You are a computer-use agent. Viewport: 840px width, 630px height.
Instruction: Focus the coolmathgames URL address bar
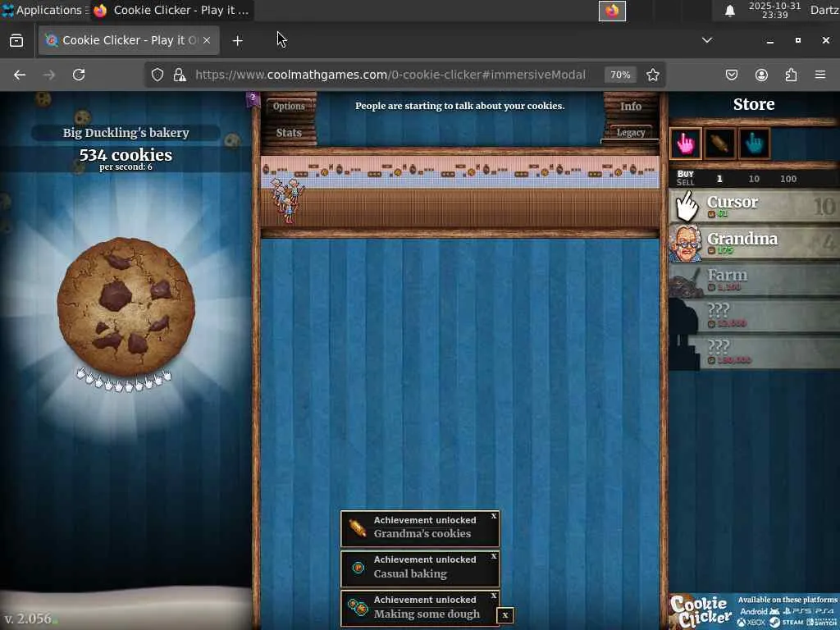(x=390, y=75)
